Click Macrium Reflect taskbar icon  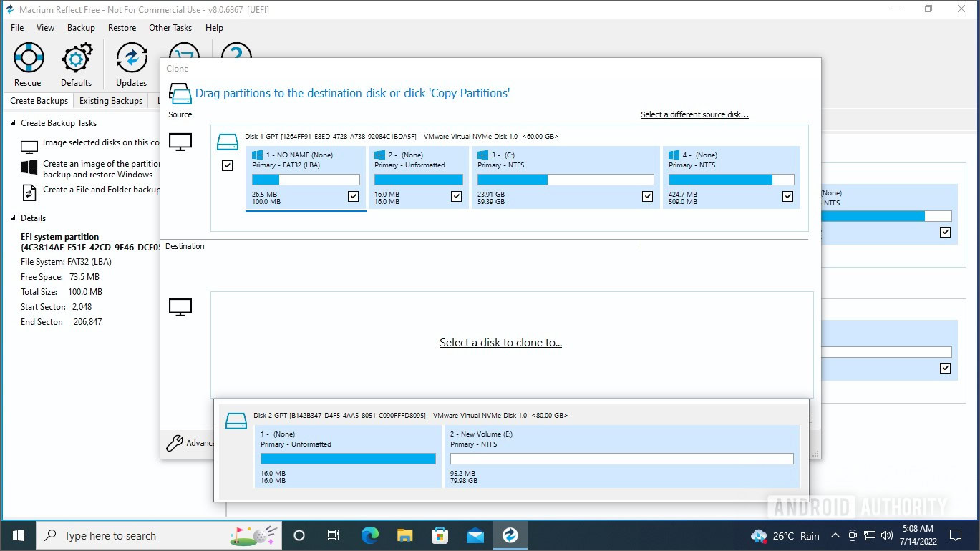click(510, 535)
